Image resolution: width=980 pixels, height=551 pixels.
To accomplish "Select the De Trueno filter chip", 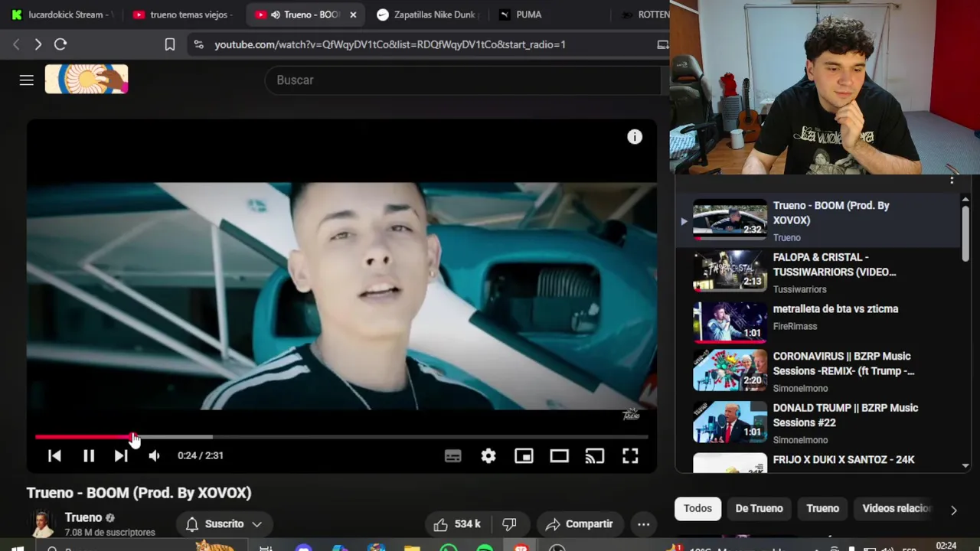I will (759, 508).
